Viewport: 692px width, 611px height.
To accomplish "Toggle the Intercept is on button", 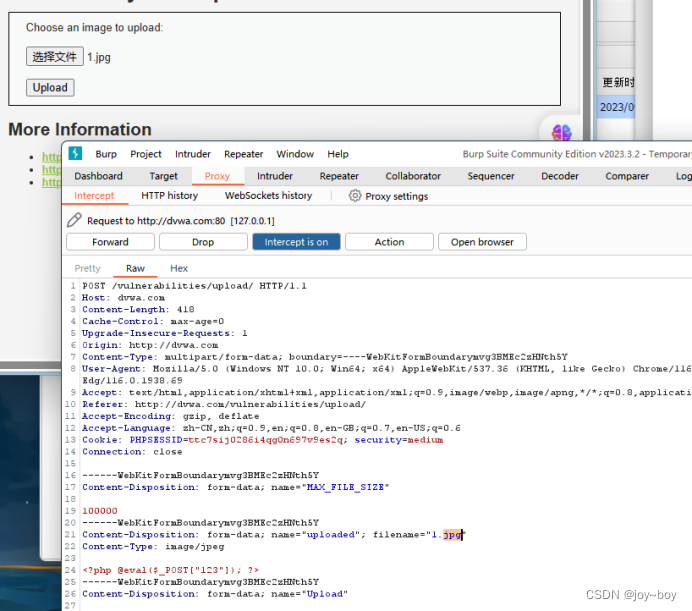I will 296,242.
